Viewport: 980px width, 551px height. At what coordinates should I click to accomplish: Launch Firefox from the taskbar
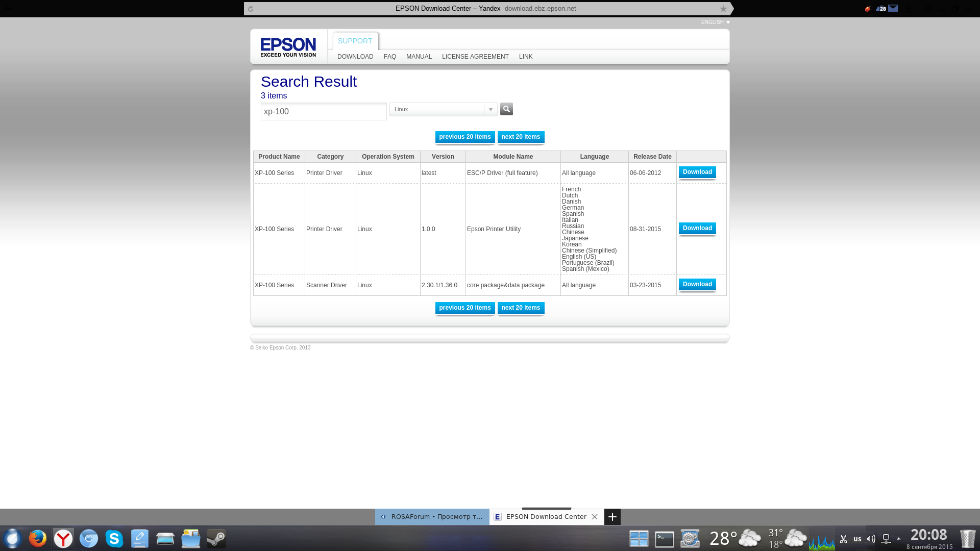point(37,539)
